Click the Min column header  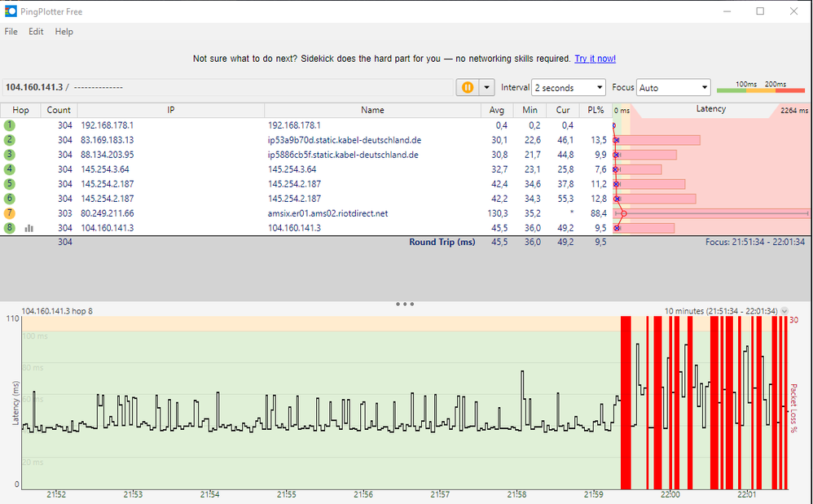(530, 110)
